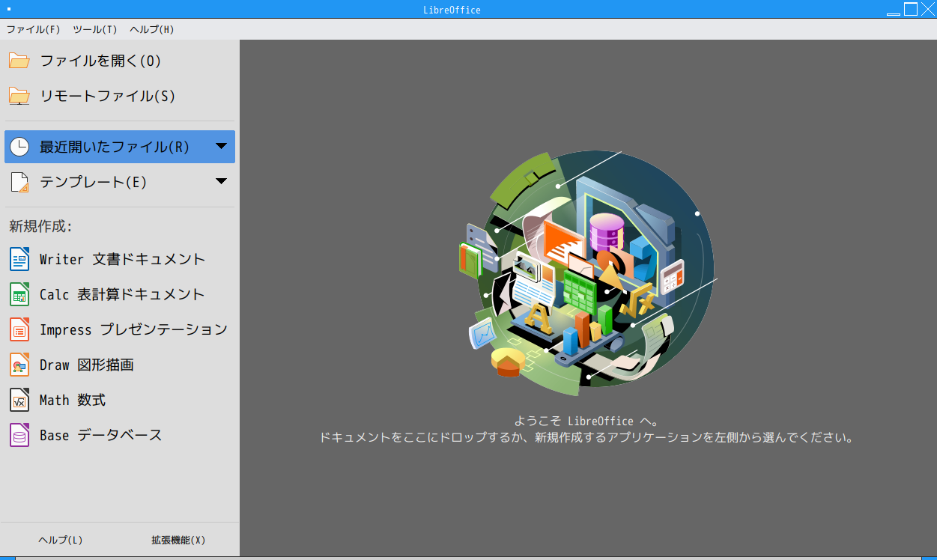937x560 pixels.
Task: Expand the テンプレート dropdown arrow
Action: 221,181
